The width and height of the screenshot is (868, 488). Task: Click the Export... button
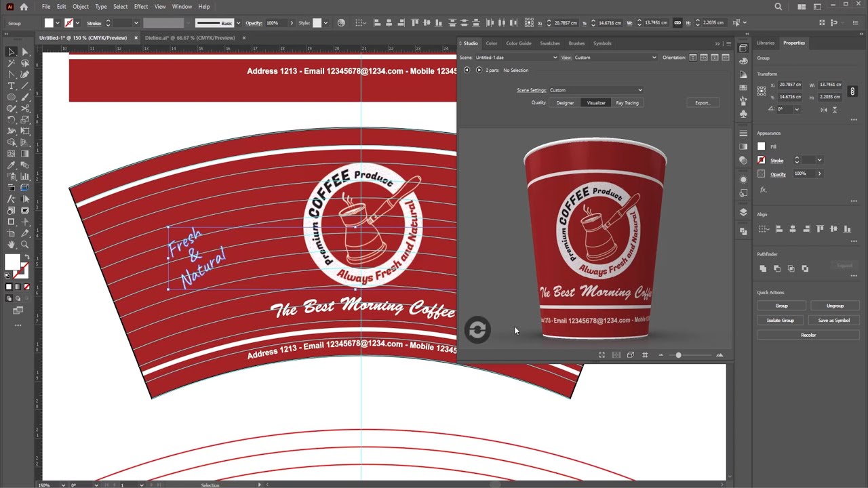(x=703, y=103)
